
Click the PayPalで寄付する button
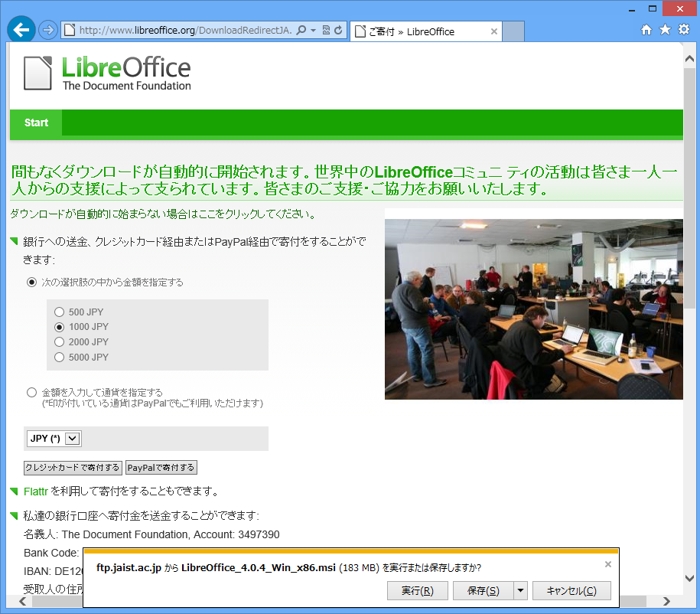[161, 468]
